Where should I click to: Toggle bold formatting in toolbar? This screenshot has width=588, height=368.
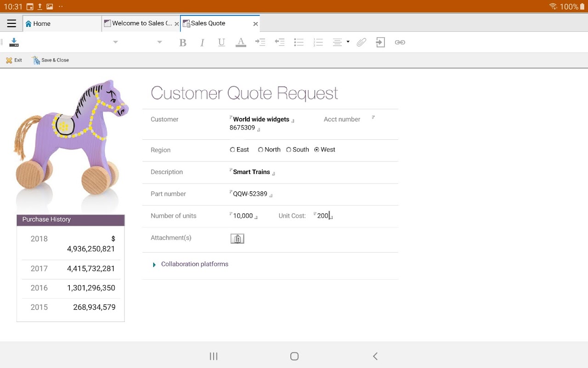tap(183, 42)
